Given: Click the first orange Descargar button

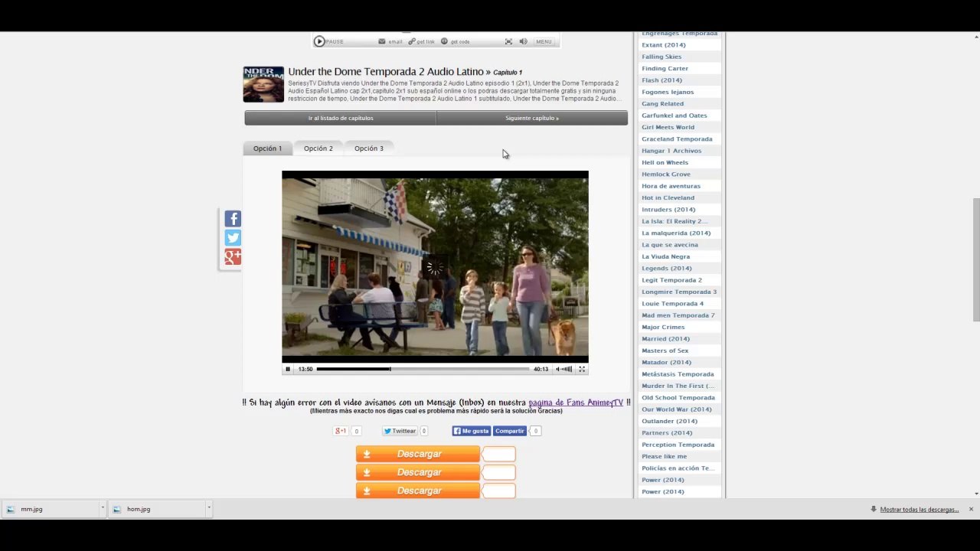Looking at the screenshot, I should click(418, 454).
